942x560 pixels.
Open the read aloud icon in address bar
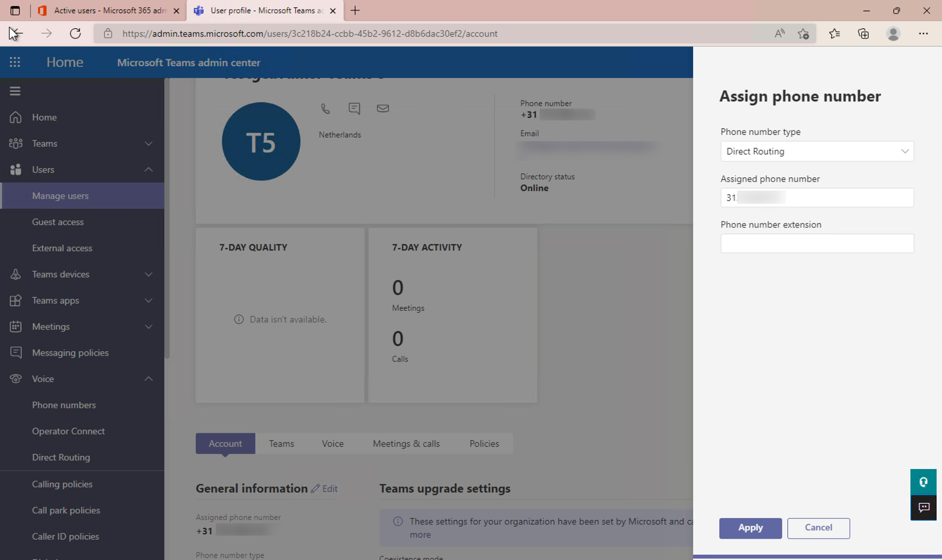coord(779,34)
